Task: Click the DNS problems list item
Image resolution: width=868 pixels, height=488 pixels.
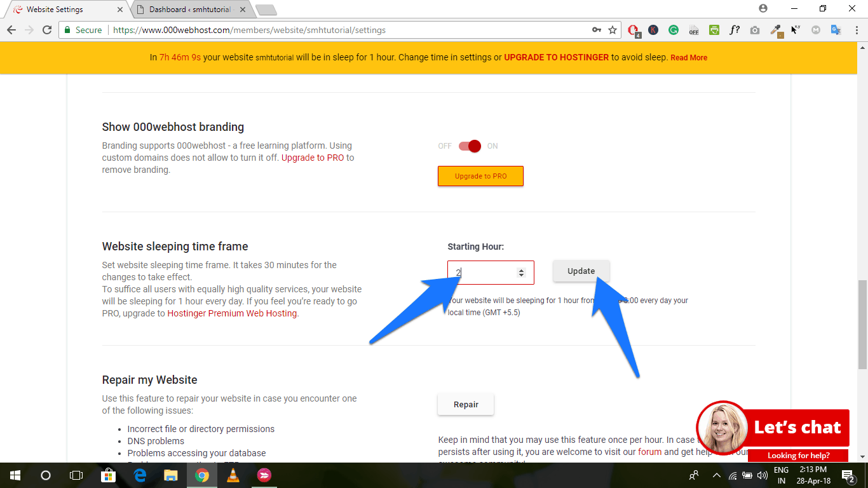Action: [x=156, y=441]
